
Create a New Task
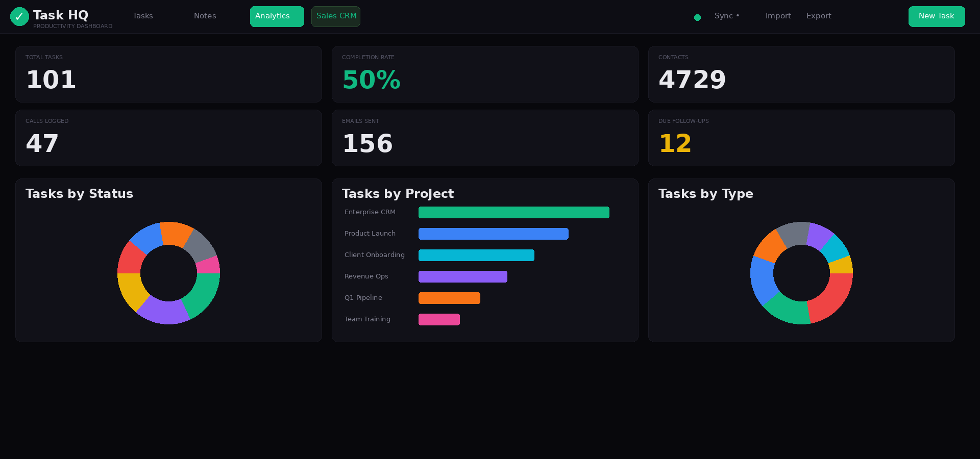click(937, 16)
